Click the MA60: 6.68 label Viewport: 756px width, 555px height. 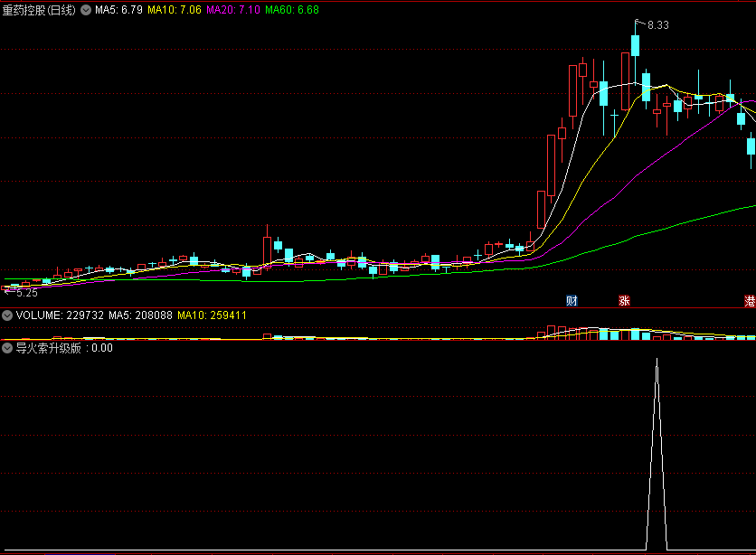click(292, 10)
